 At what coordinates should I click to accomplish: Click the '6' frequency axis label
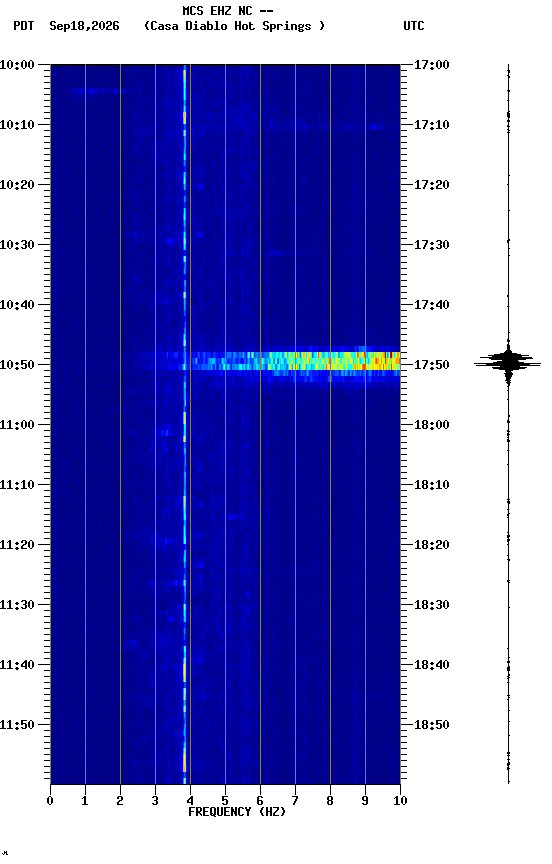coord(260,801)
